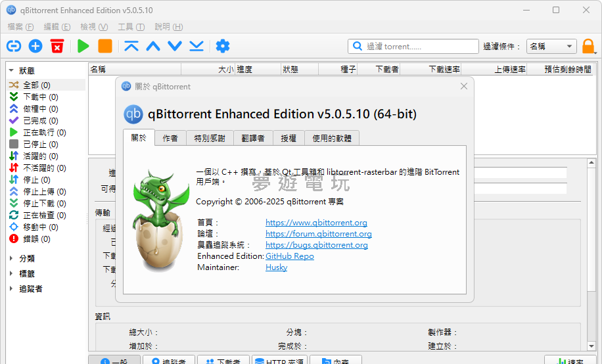This screenshot has width=602, height=364.
Task: Click the orange lock UI icon
Action: 588,47
